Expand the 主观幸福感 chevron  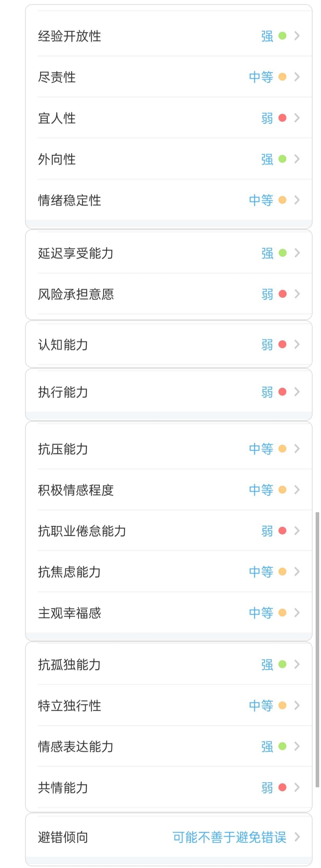[297, 613]
